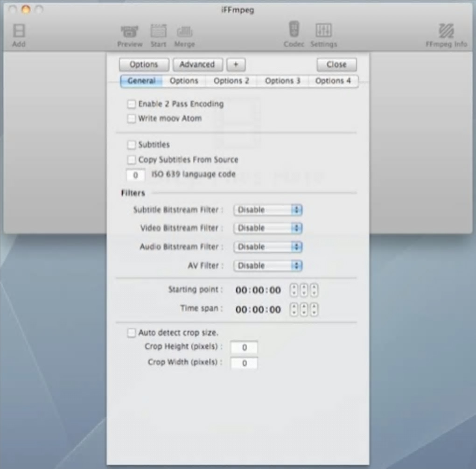Click the Add toolbar icon

point(19,35)
